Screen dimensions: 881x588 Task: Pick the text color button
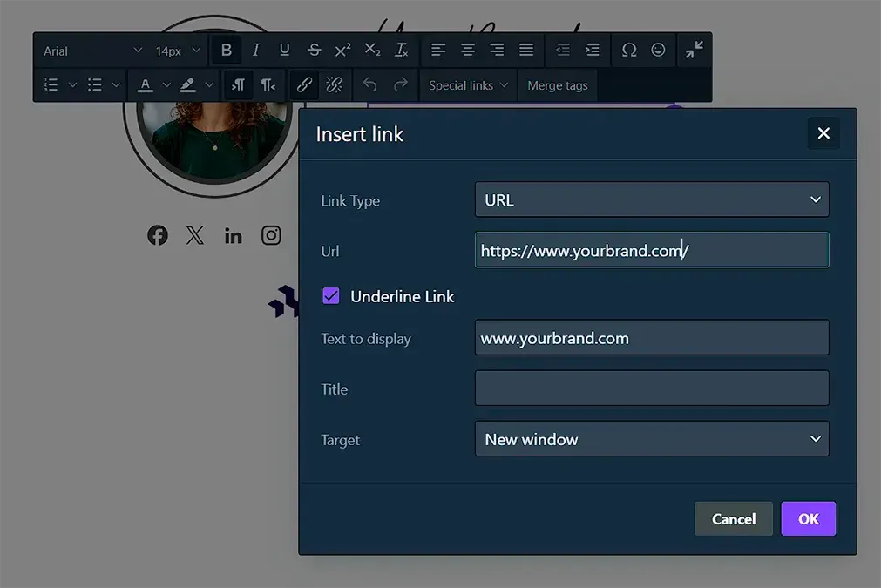pos(146,85)
